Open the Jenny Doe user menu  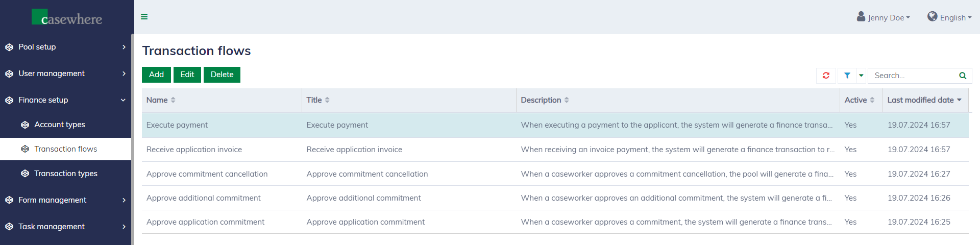884,17
